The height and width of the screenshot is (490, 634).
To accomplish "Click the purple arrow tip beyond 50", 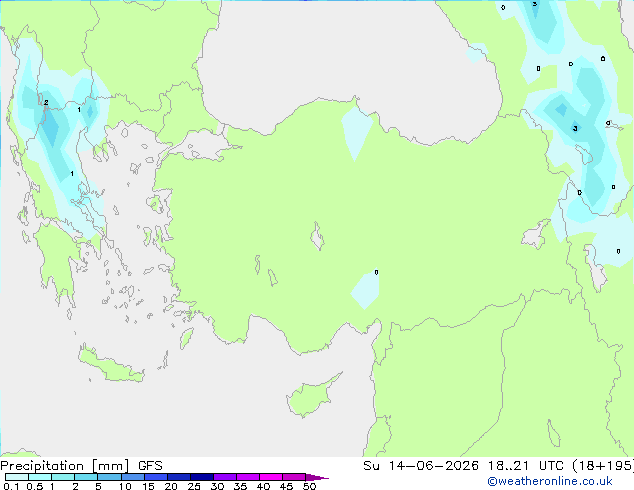I will tap(317, 477).
